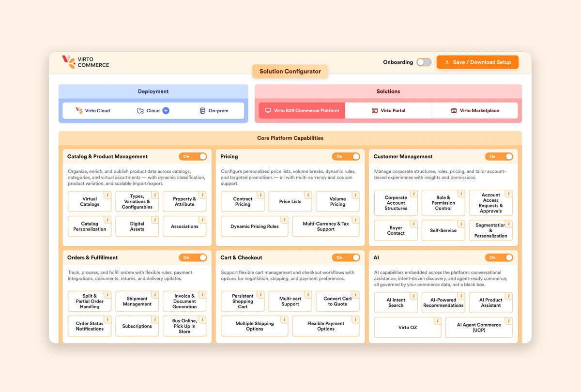Screen dimensions: 581x392
Task: Select Virto B2B Commerce Platform solution
Action: [x=302, y=110]
